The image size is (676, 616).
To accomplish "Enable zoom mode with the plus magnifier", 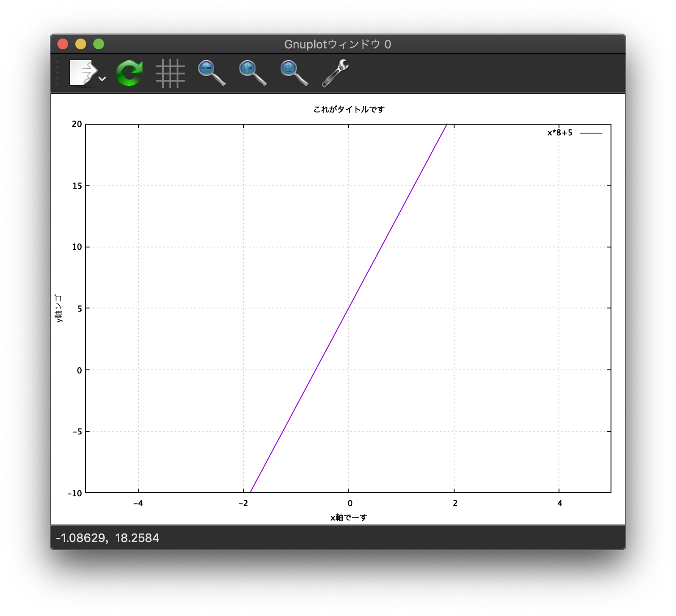I will [x=251, y=73].
